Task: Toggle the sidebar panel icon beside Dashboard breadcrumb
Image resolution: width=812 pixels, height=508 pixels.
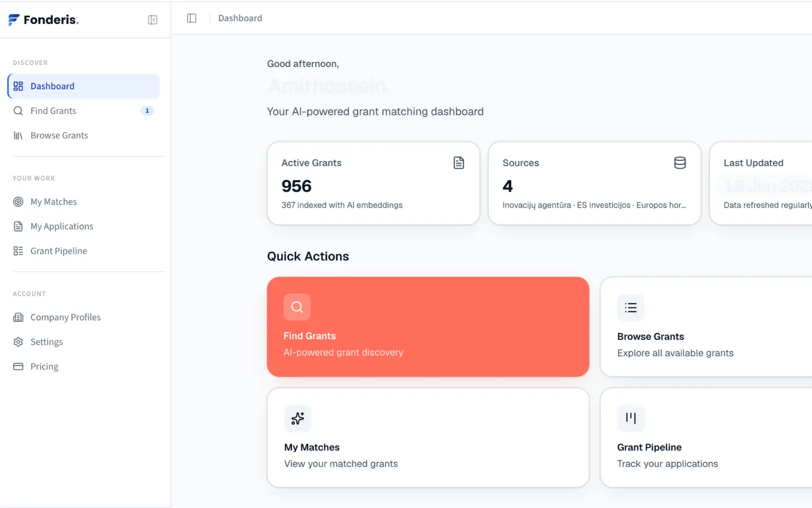Action: tap(191, 18)
